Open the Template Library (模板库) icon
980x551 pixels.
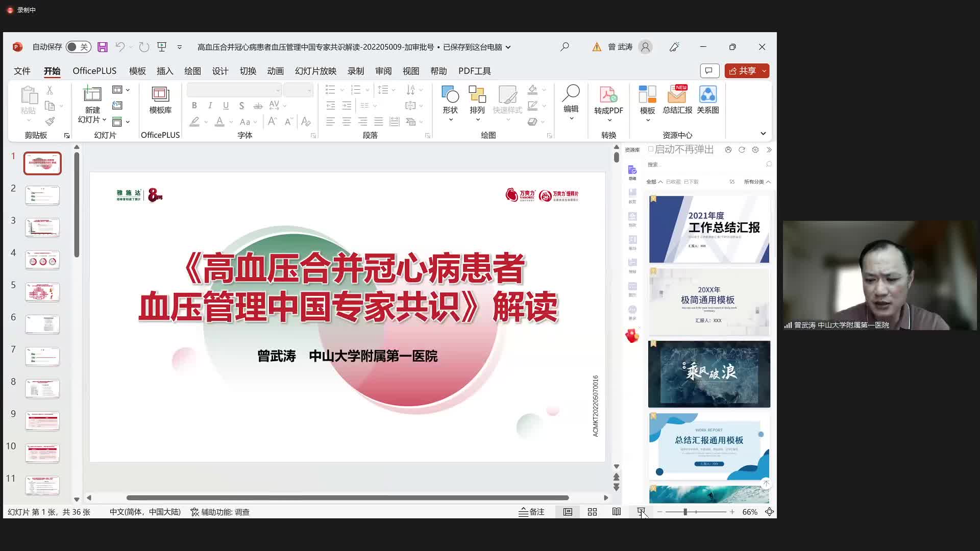tap(160, 95)
